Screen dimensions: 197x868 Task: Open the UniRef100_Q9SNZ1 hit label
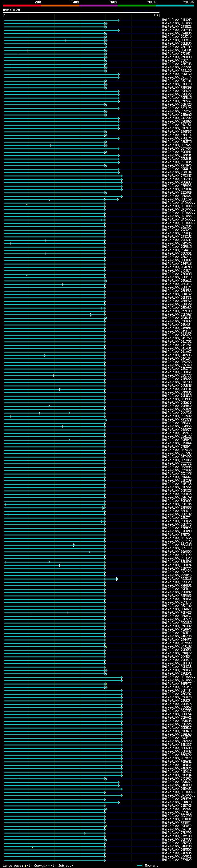click(x=177, y=26)
